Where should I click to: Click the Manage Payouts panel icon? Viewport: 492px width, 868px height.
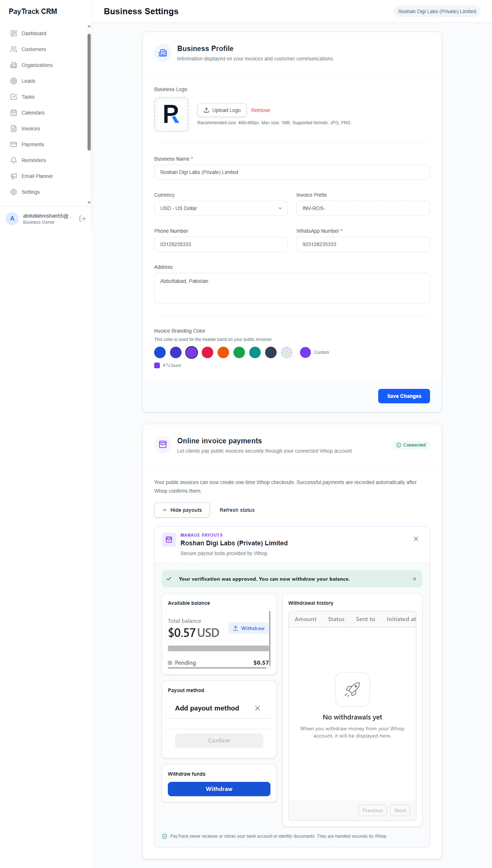[x=169, y=539]
